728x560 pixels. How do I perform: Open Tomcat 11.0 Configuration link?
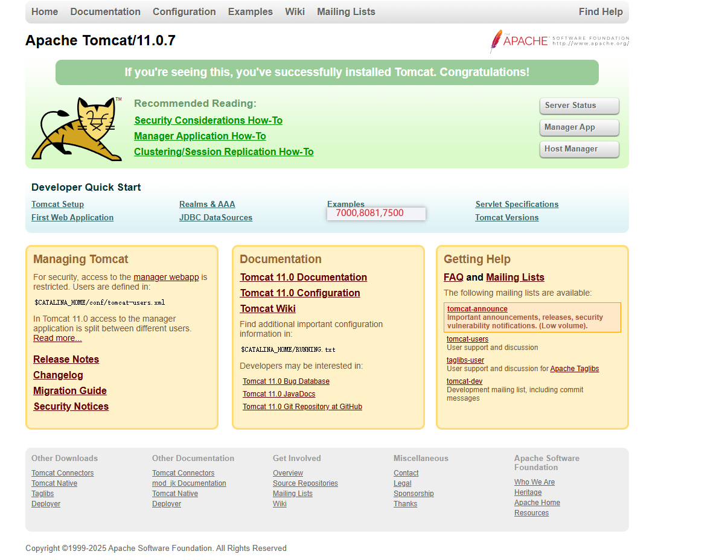coord(300,293)
